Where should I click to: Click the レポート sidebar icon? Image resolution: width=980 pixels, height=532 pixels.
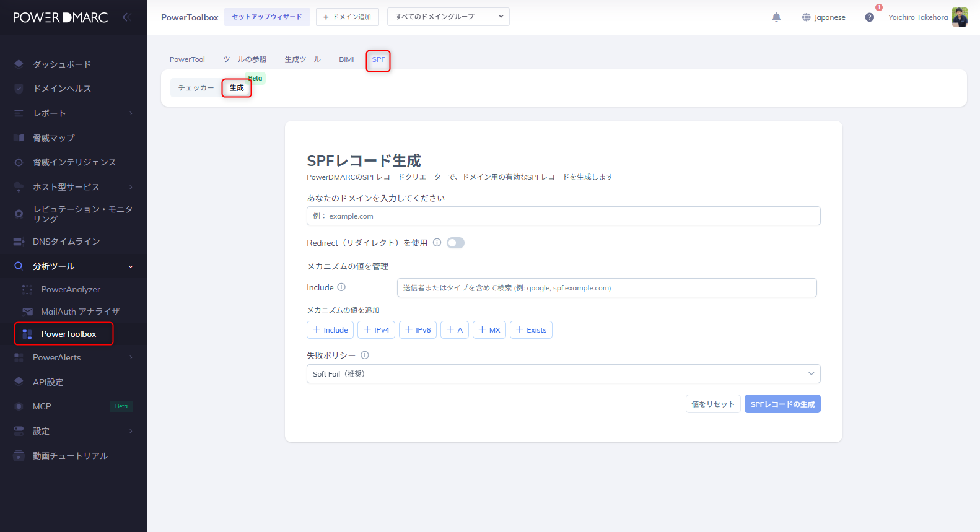coord(19,113)
